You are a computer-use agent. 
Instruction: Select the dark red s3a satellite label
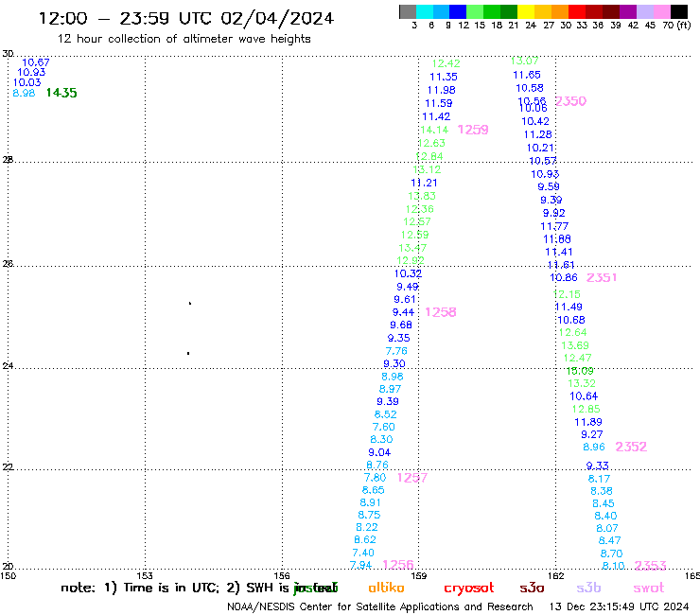pyautogui.click(x=532, y=588)
